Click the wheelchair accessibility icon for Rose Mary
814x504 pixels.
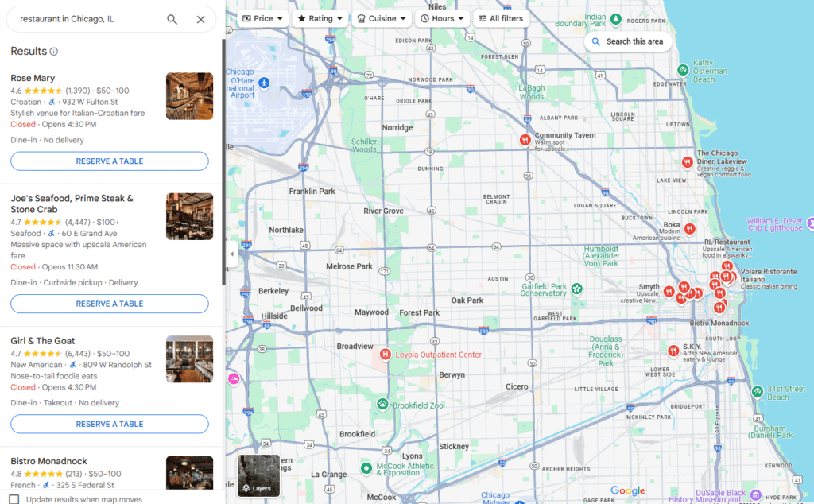pyautogui.click(x=53, y=101)
